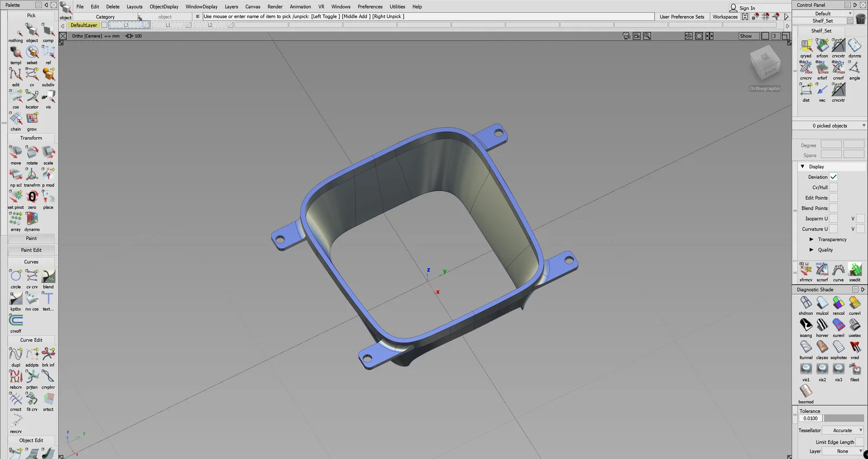Image resolution: width=868 pixels, height=459 pixels.
Task: Open the picked objects dropdown
Action: tap(830, 126)
